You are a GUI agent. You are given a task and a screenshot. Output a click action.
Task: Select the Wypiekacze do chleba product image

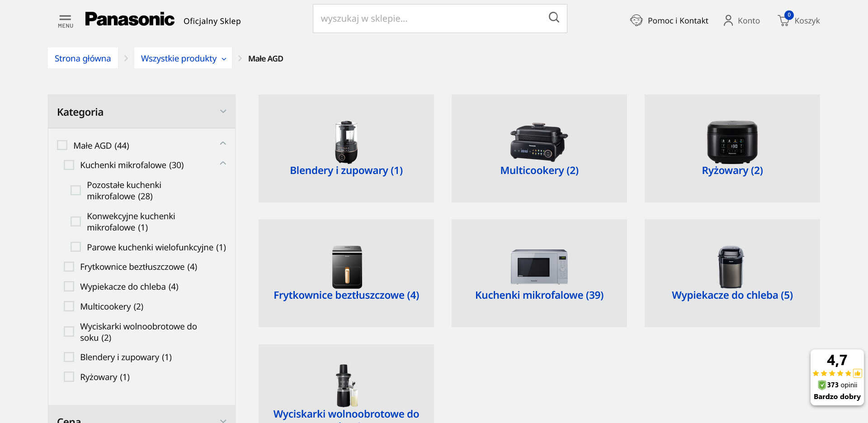point(731,267)
